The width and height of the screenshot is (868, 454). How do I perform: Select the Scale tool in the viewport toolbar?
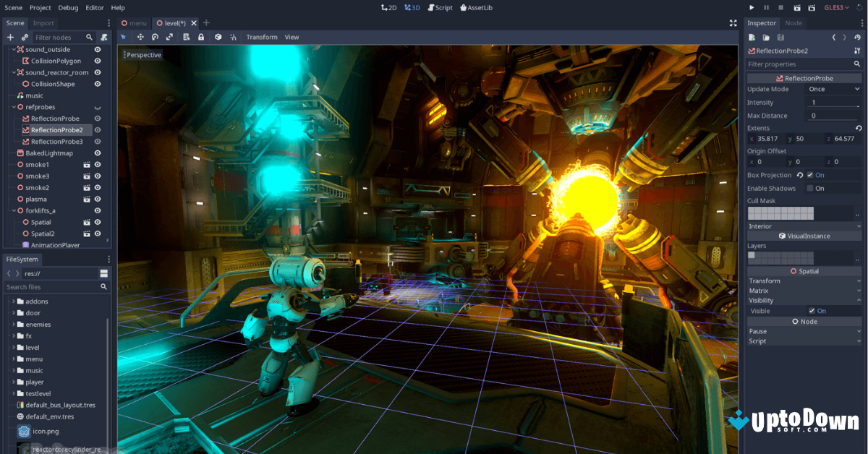point(170,37)
